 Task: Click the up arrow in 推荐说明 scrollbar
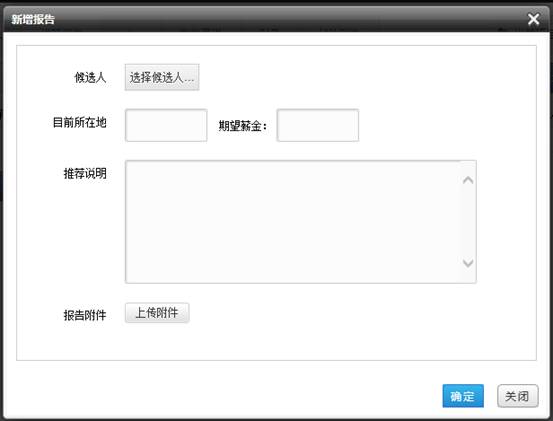468,180
